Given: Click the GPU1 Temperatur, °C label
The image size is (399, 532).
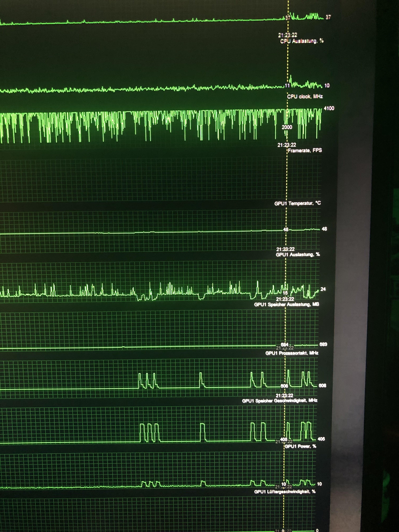Looking at the screenshot, I should pos(298,203).
